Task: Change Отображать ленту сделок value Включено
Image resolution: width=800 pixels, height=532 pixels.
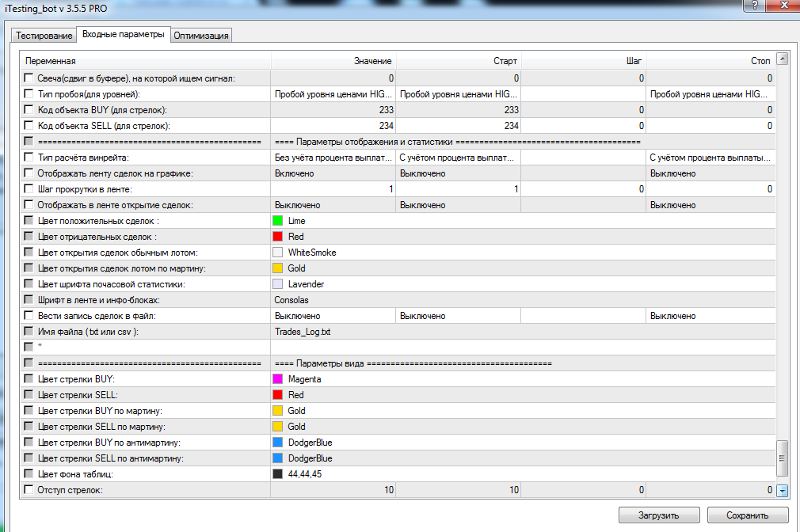Action: tap(333, 173)
